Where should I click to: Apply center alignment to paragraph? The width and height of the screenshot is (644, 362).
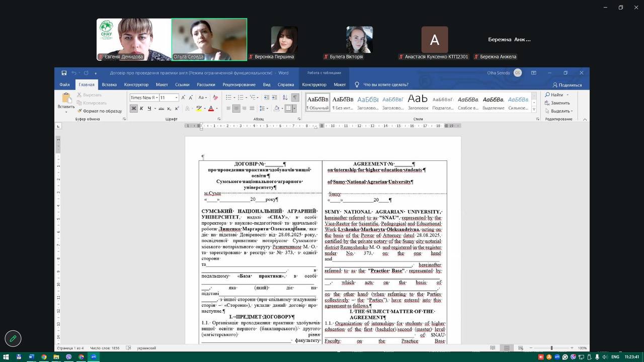[x=236, y=109]
